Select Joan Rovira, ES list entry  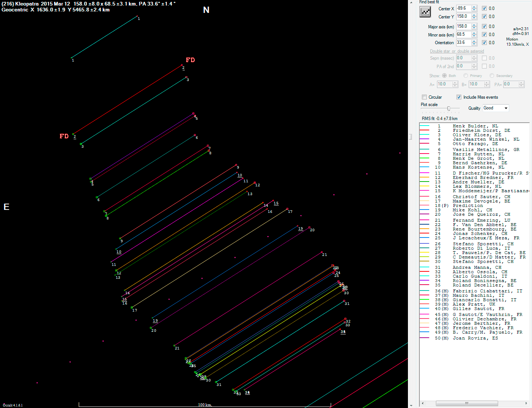pyautogui.click(x=475, y=338)
